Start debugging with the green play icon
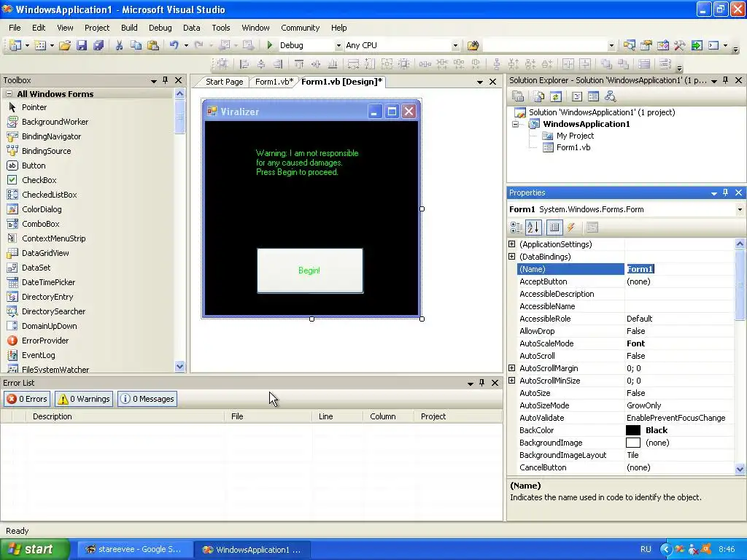 point(270,45)
